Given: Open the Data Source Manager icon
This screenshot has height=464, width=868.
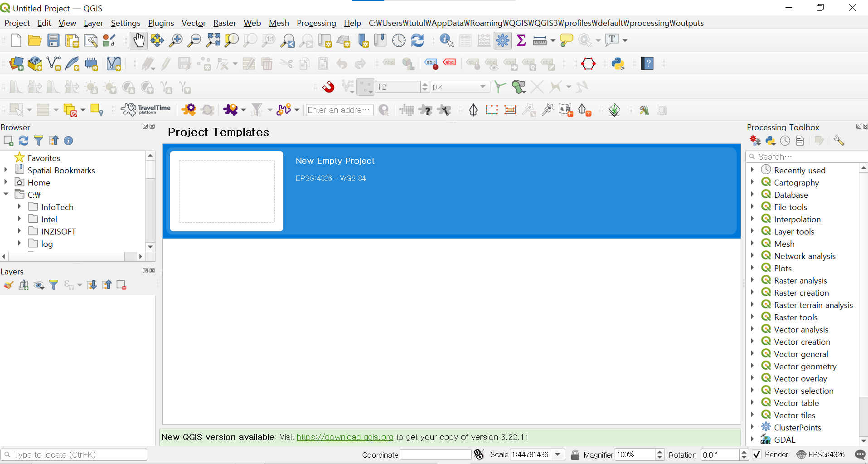Looking at the screenshot, I should point(16,63).
